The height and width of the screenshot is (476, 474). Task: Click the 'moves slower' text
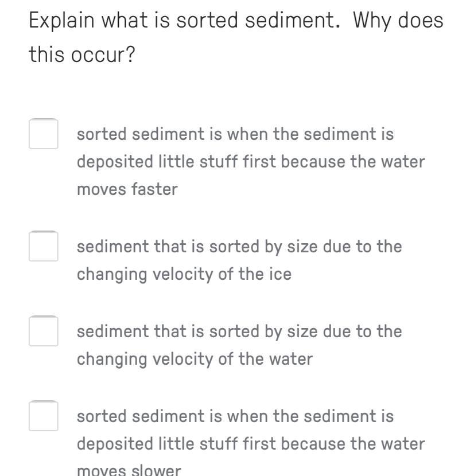point(129,470)
